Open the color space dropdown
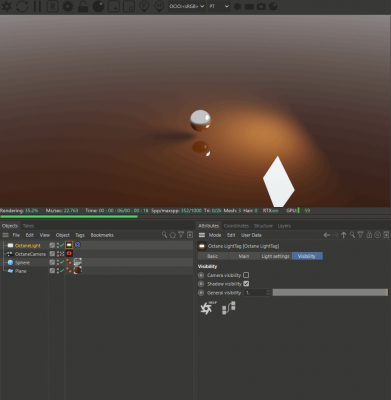The width and height of the screenshot is (391, 400). point(186,6)
